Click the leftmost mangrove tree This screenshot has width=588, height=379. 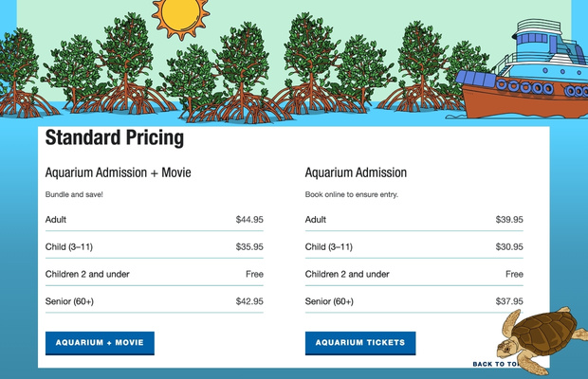tap(19, 71)
